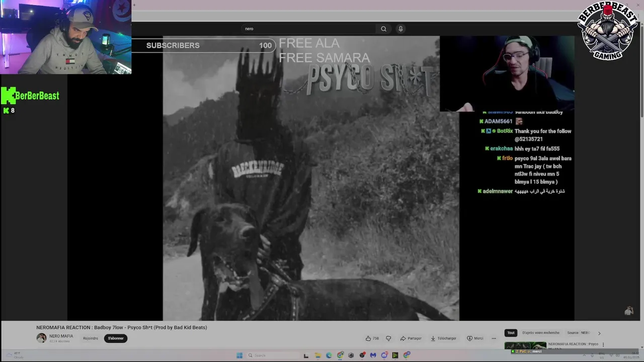Select 'D'après votre recherche' filter chip

(x=540, y=333)
